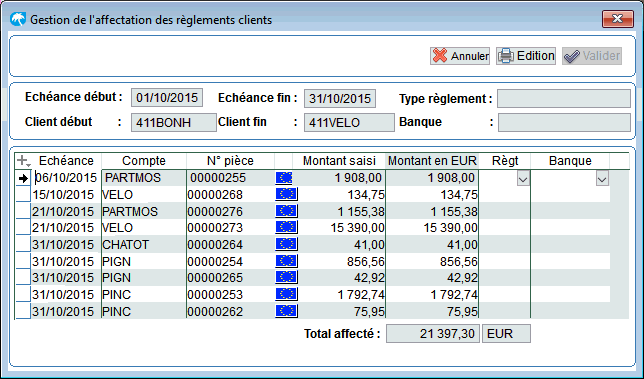Click the Banque filter field
The height and width of the screenshot is (379, 644).
tap(564, 122)
